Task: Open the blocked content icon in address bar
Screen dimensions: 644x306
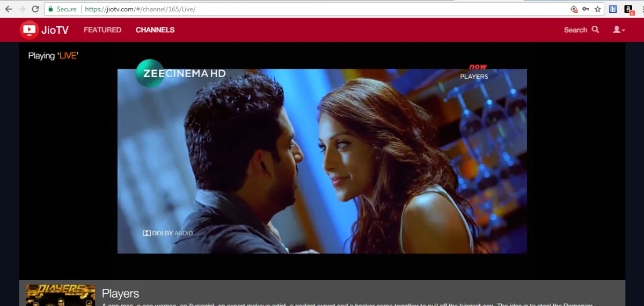Action: coord(574,9)
